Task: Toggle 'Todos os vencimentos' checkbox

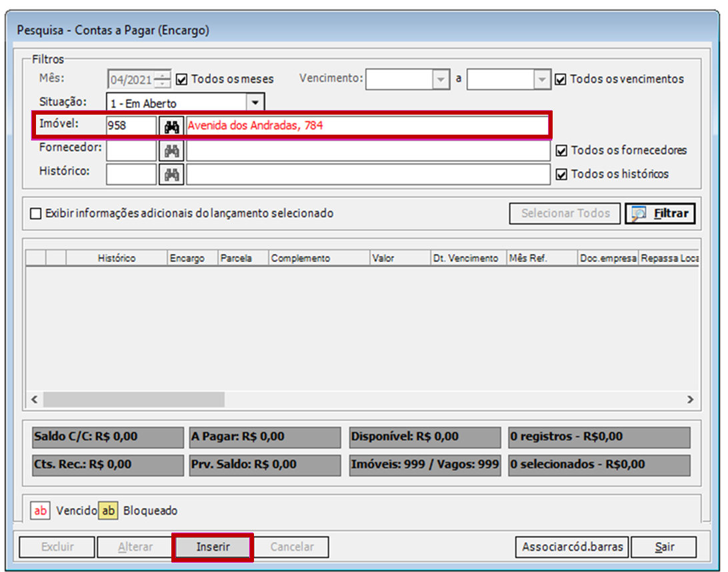Action: pos(561,79)
